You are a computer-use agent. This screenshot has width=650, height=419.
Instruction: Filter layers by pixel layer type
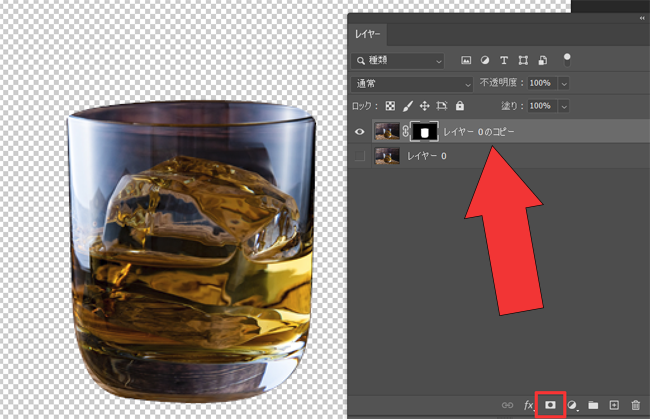click(x=466, y=60)
